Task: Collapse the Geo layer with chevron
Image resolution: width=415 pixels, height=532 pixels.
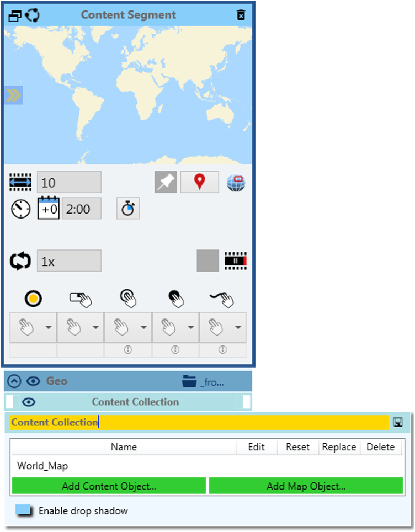Action: pos(15,381)
